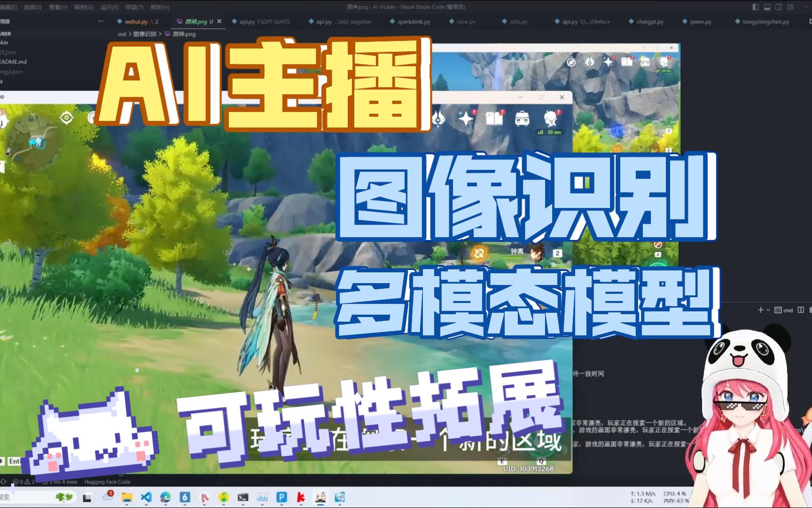The image size is (812, 508).
Task: Open File Explorer from the taskbar
Action: click(x=127, y=497)
